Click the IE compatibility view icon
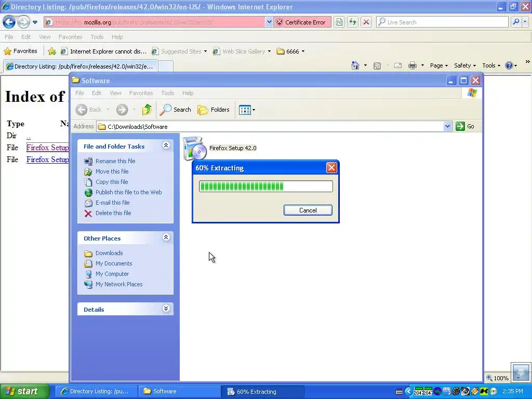This screenshot has width=532, height=399. pyautogui.click(x=339, y=22)
